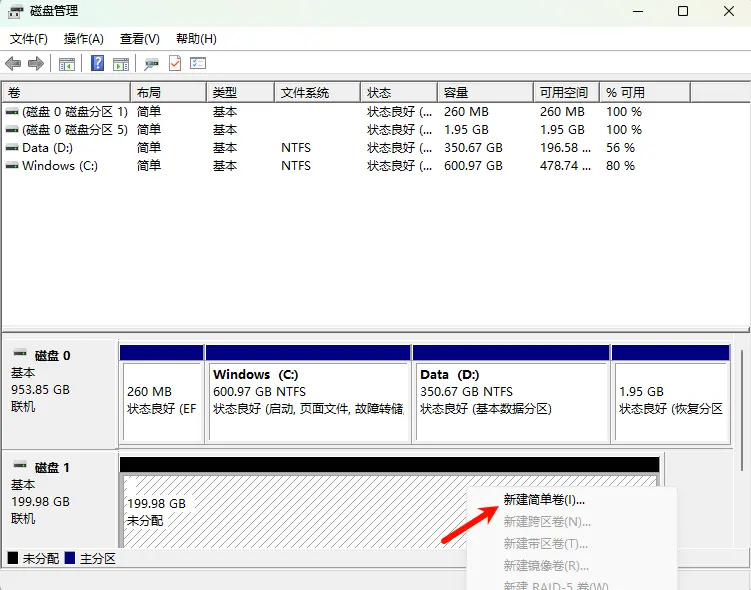Click the blue Help question mark icon
The width and height of the screenshot is (751, 590).
(x=98, y=64)
